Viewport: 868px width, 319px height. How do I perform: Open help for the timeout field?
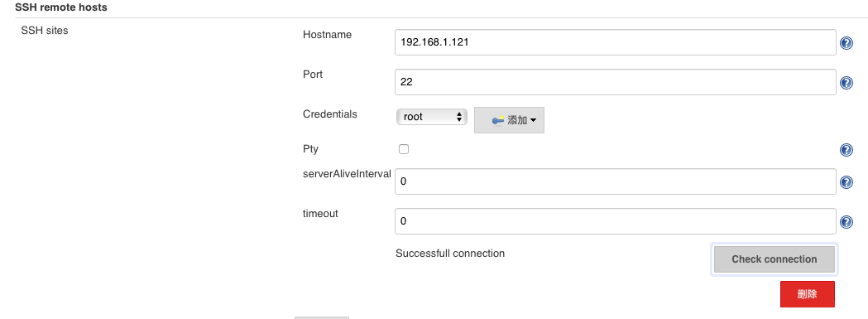846,222
